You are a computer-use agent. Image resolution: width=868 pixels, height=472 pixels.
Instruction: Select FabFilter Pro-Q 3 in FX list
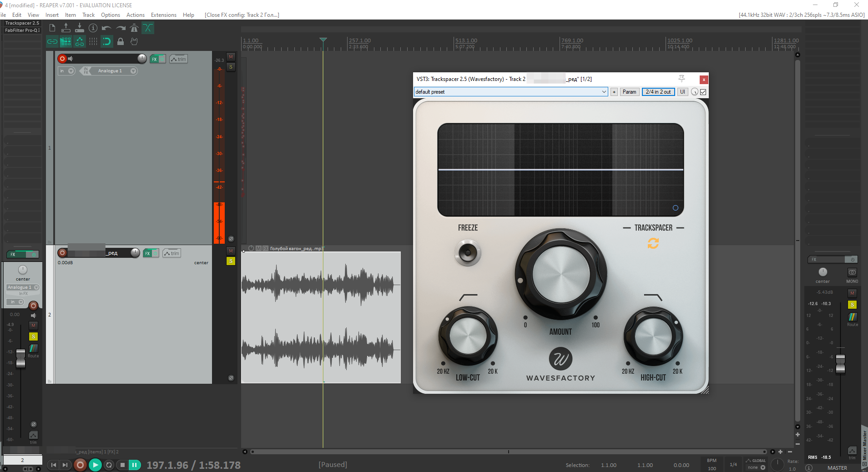[22, 30]
